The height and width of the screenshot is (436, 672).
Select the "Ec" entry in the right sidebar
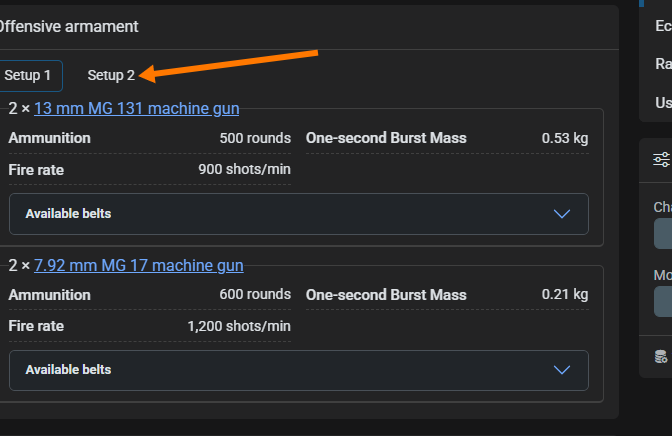(662, 26)
